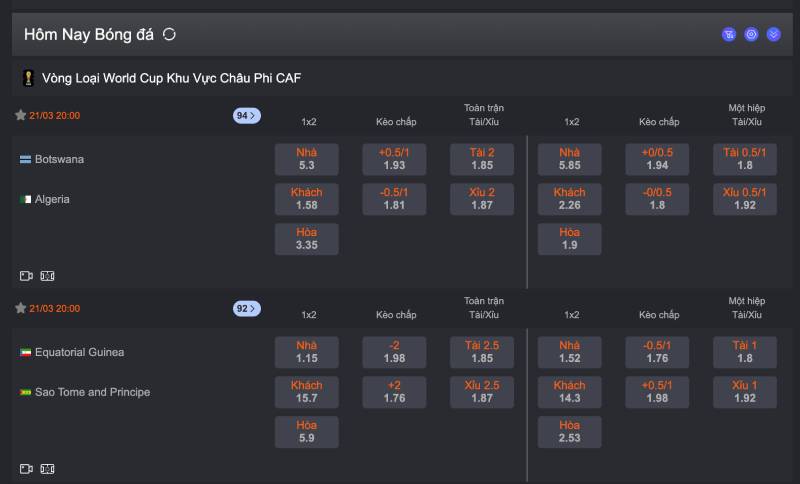Choose the full-match draw odds 5.9
800x484 pixels.
(306, 432)
